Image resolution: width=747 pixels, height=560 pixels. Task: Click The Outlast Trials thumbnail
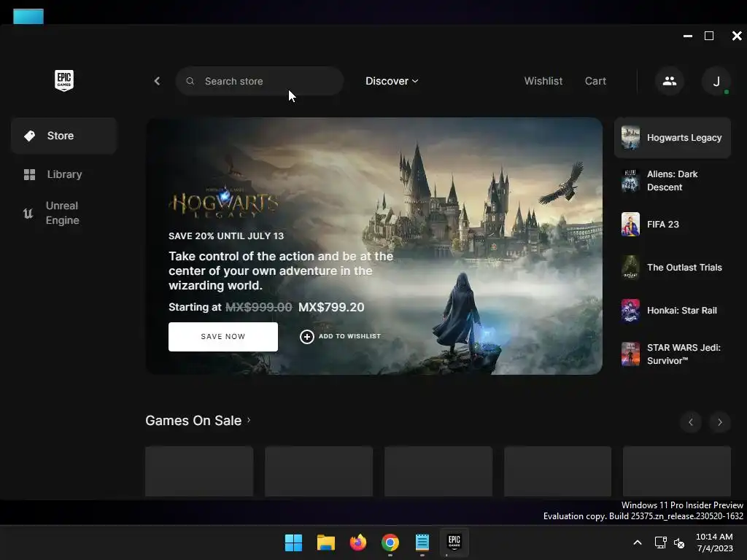click(x=630, y=268)
